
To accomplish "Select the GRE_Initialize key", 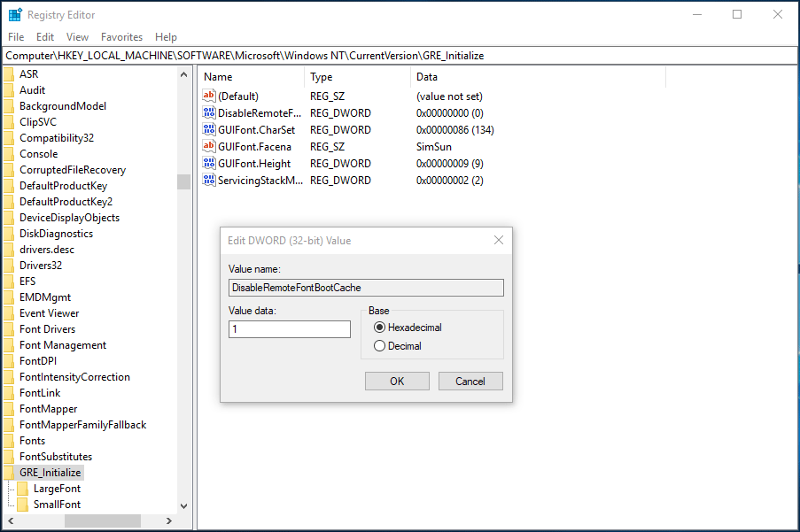I will click(50, 473).
